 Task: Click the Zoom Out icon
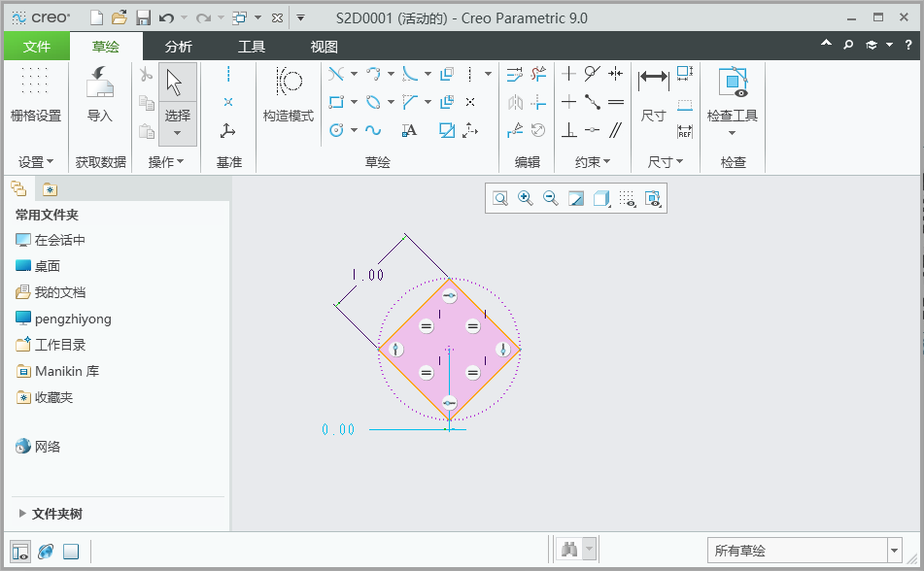coord(550,198)
